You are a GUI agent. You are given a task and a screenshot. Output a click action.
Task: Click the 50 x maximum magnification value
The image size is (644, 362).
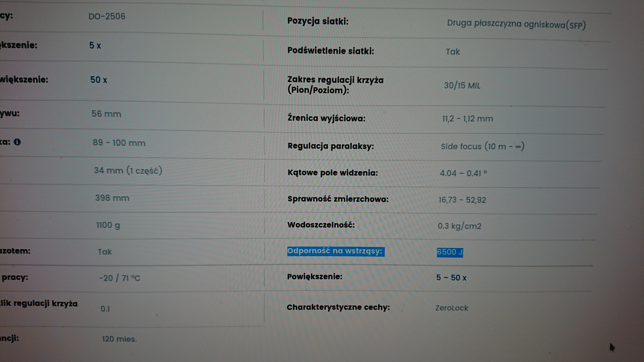(x=98, y=80)
